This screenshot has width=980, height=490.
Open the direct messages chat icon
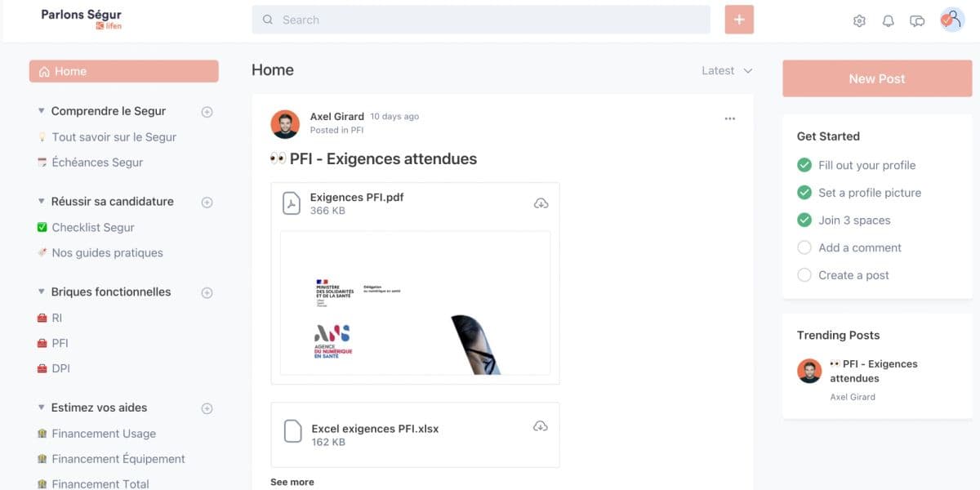tap(917, 20)
